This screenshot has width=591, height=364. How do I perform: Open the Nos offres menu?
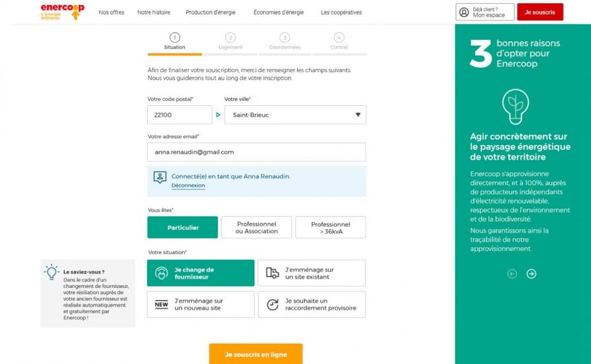point(111,13)
